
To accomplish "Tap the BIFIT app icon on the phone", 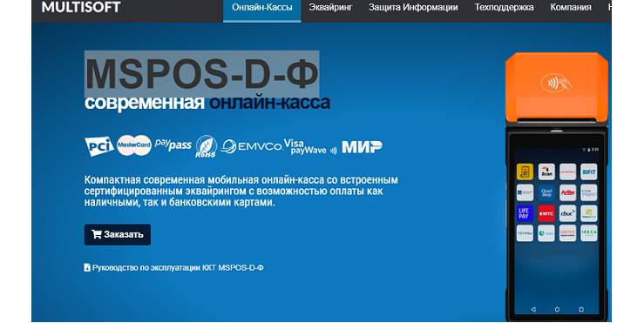I will point(589,172).
